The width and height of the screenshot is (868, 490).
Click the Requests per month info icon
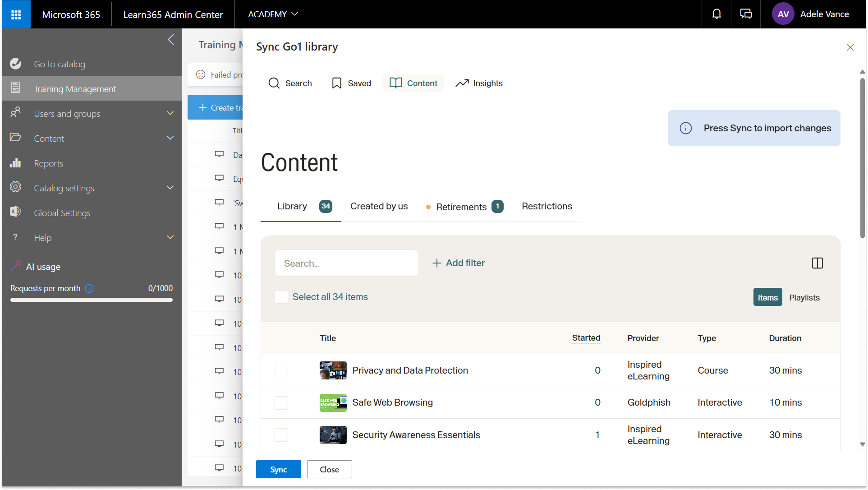(x=89, y=288)
